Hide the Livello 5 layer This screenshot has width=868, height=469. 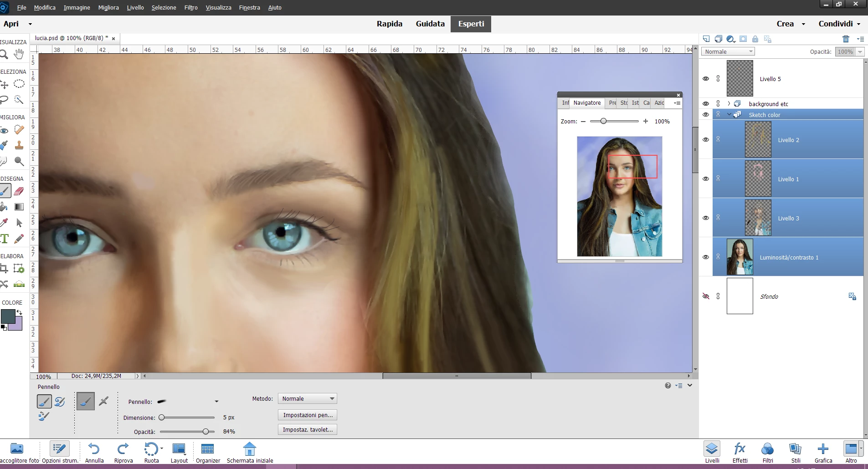pyautogui.click(x=706, y=79)
